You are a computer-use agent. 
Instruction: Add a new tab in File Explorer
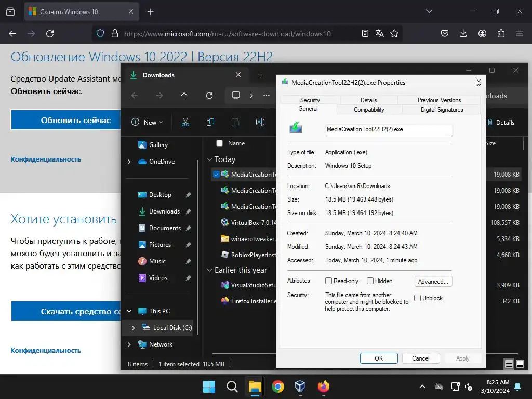pyautogui.click(x=261, y=75)
